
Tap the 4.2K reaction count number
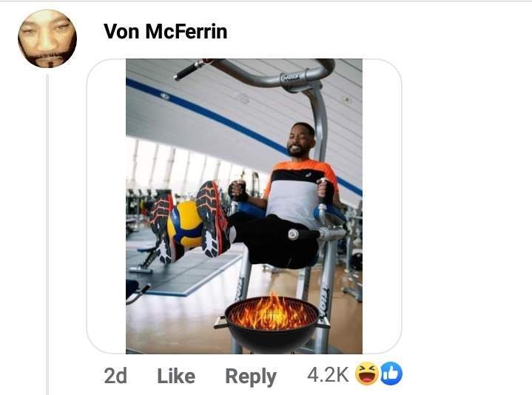pos(328,375)
